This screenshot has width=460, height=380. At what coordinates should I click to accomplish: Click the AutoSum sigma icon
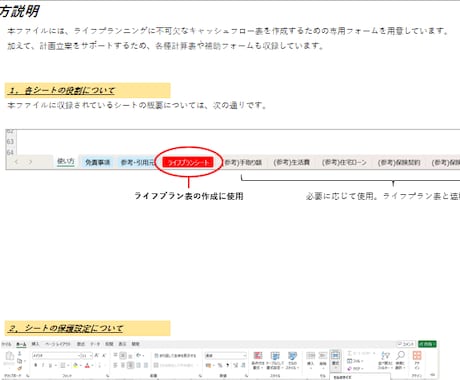349,353
